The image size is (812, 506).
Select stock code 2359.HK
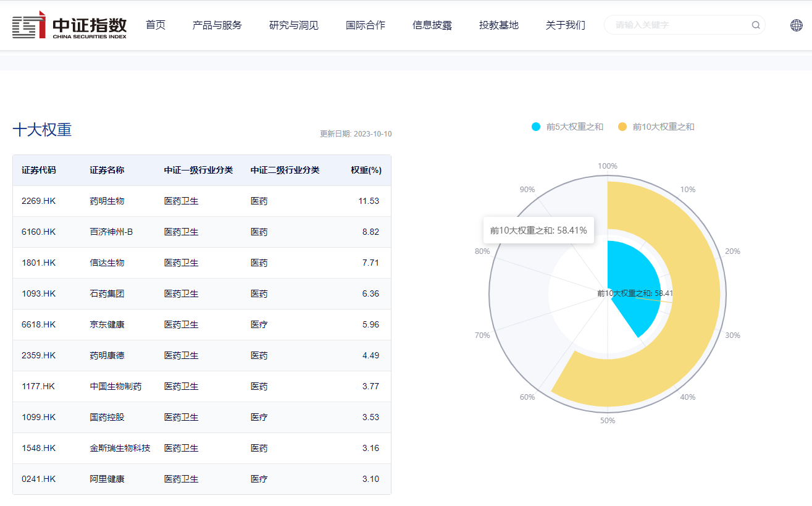pyautogui.click(x=38, y=355)
